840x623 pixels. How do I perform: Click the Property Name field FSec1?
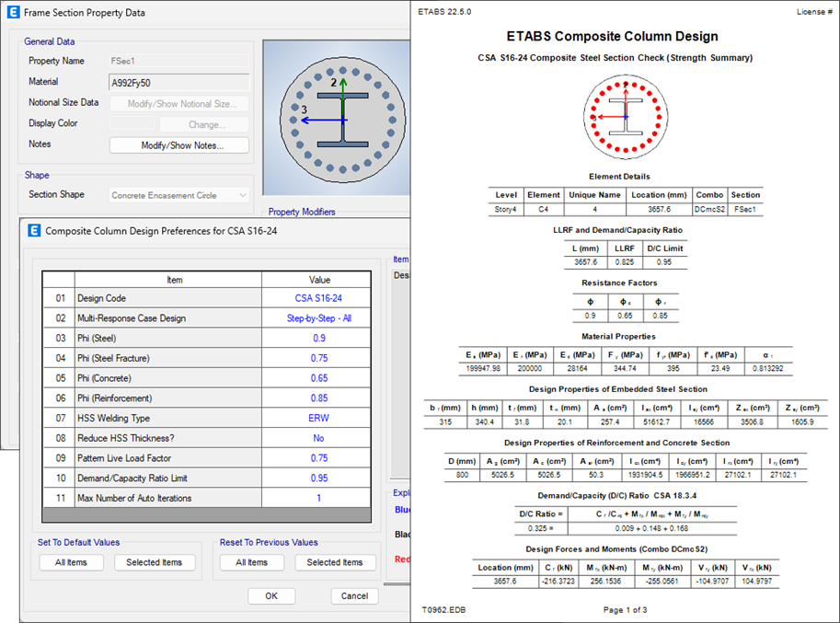click(x=179, y=61)
